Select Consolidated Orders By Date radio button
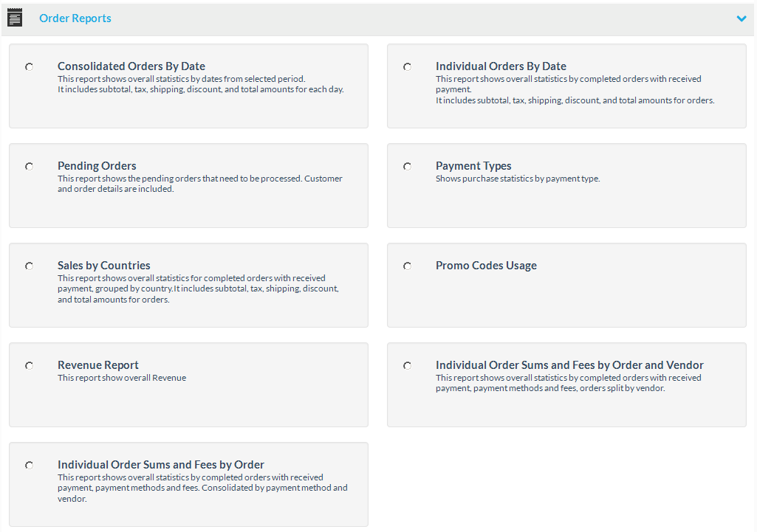The width and height of the screenshot is (757, 532). [x=30, y=67]
